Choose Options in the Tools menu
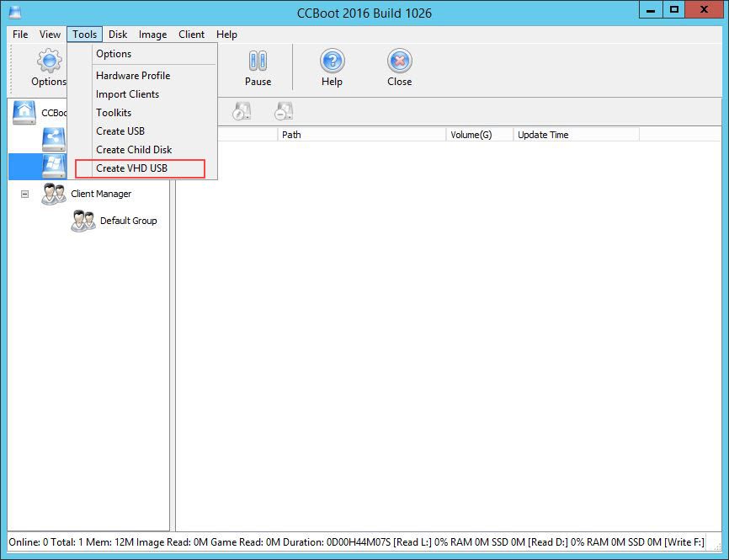729x560 pixels. pos(141,54)
